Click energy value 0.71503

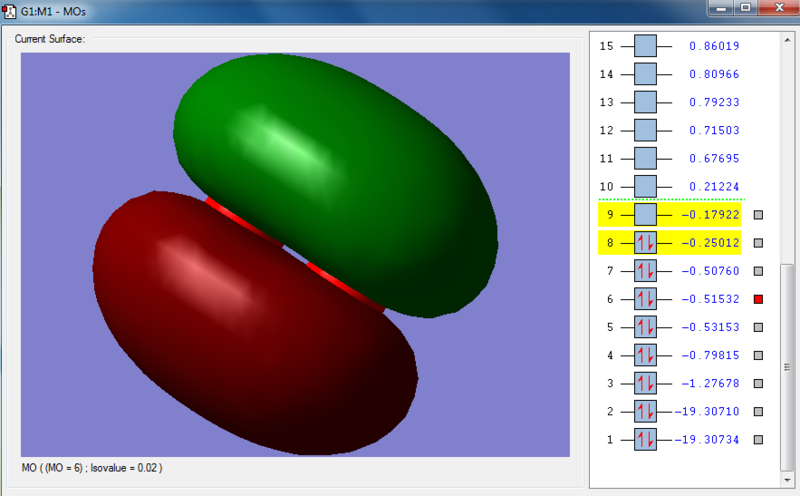click(714, 130)
